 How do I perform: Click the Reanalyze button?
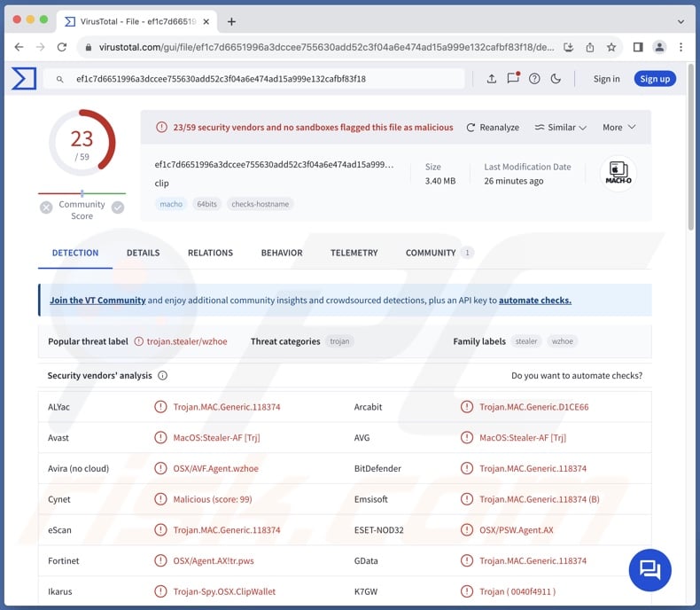pos(493,128)
